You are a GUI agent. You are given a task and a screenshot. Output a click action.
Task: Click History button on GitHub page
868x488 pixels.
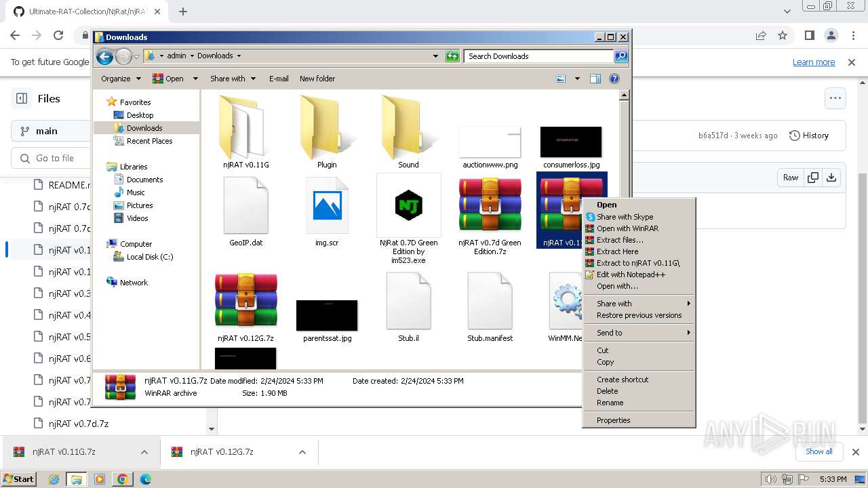[809, 136]
